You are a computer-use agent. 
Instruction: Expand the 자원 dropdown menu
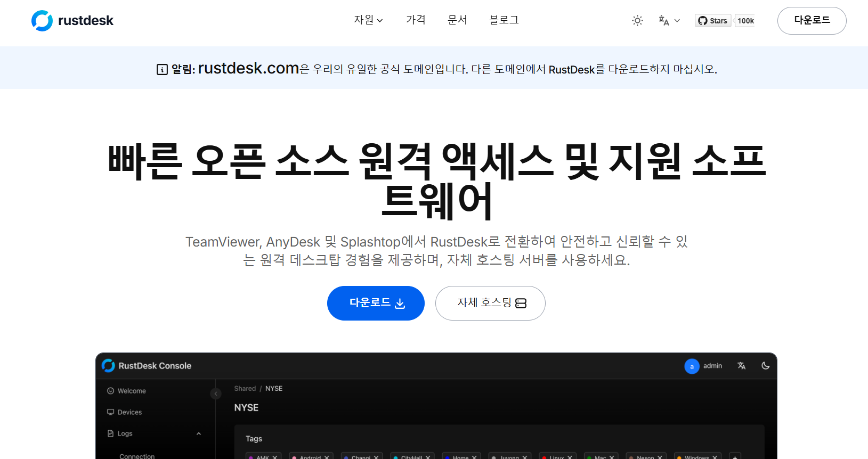pyautogui.click(x=368, y=20)
